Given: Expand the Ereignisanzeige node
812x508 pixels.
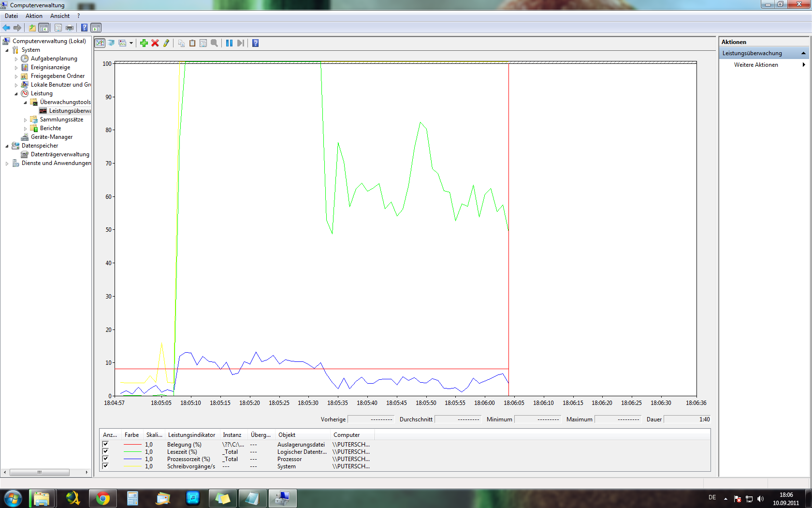Looking at the screenshot, I should point(16,68).
